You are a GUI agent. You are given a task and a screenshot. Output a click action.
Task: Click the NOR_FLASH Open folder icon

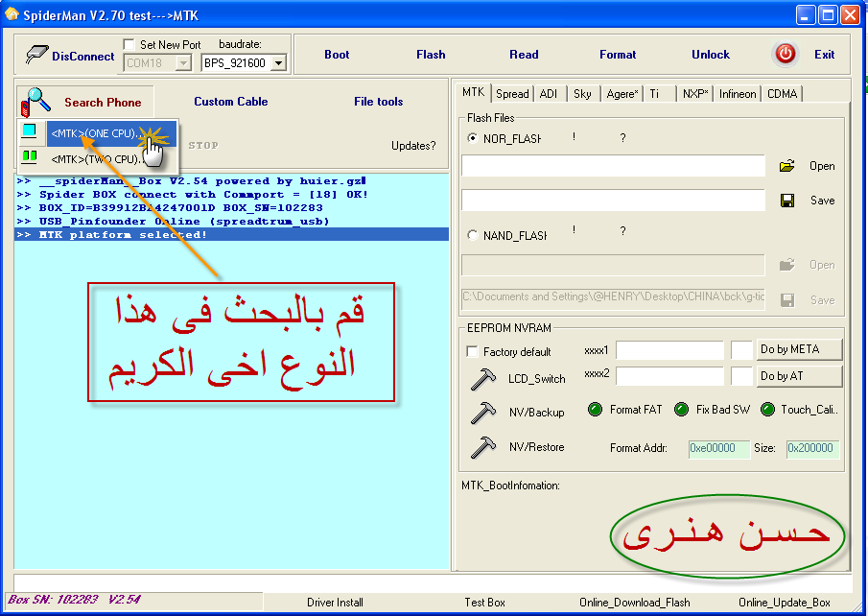(x=786, y=166)
